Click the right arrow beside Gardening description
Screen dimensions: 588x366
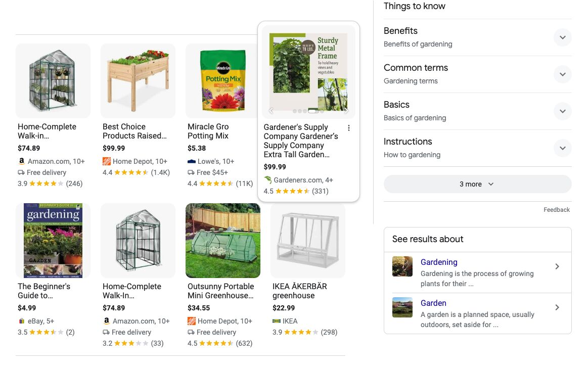coord(557,266)
